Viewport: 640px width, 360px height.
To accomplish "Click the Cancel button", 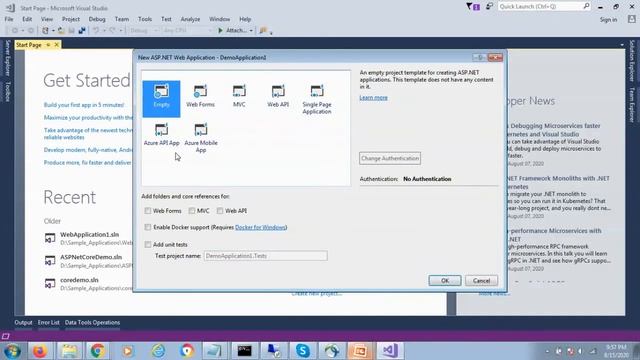I will pos(481,280).
